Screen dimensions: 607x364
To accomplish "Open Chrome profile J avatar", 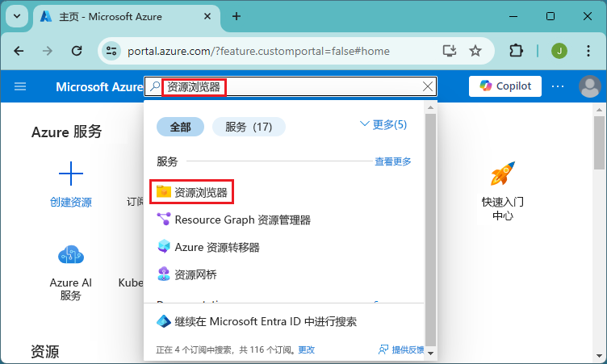I will (559, 51).
